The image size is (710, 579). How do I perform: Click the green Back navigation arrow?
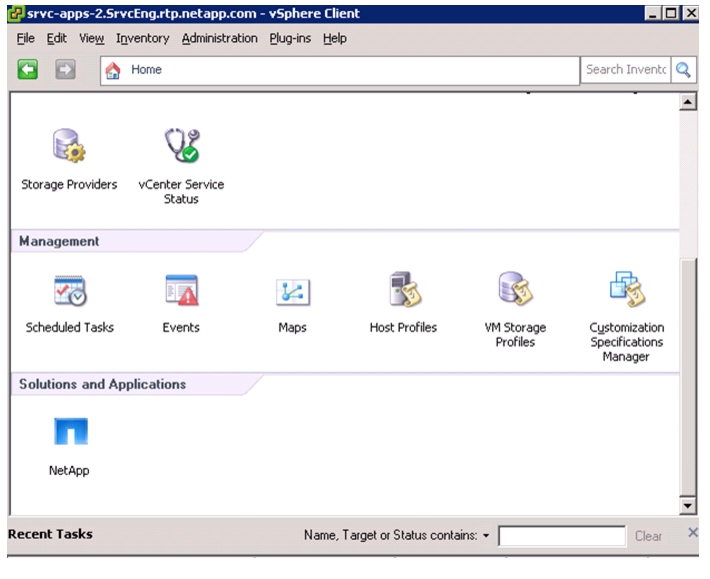click(28, 69)
